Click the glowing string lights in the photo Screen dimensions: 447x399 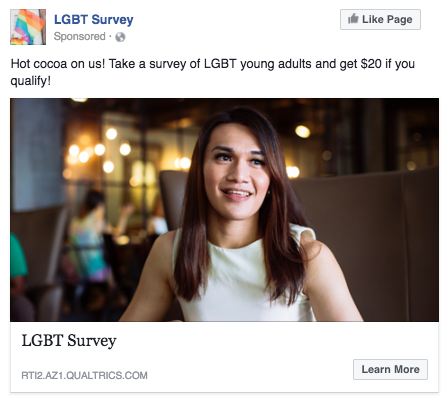[x=98, y=150]
